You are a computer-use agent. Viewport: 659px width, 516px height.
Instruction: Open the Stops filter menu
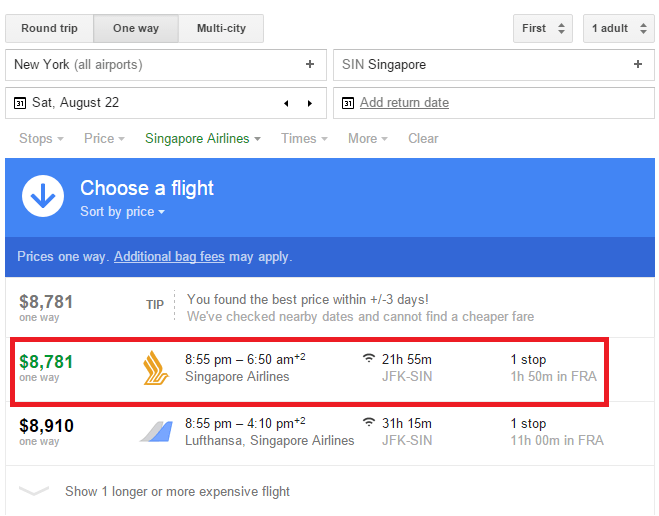pos(41,139)
